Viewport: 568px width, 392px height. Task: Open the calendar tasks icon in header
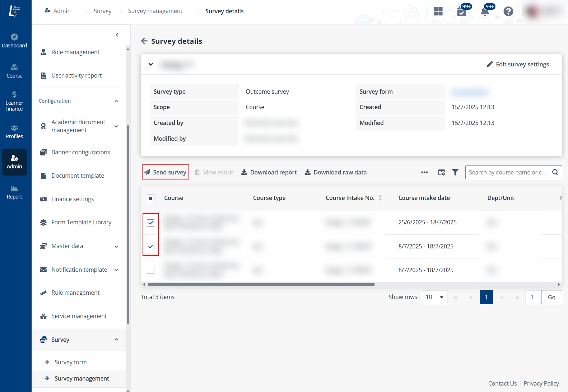[462, 11]
